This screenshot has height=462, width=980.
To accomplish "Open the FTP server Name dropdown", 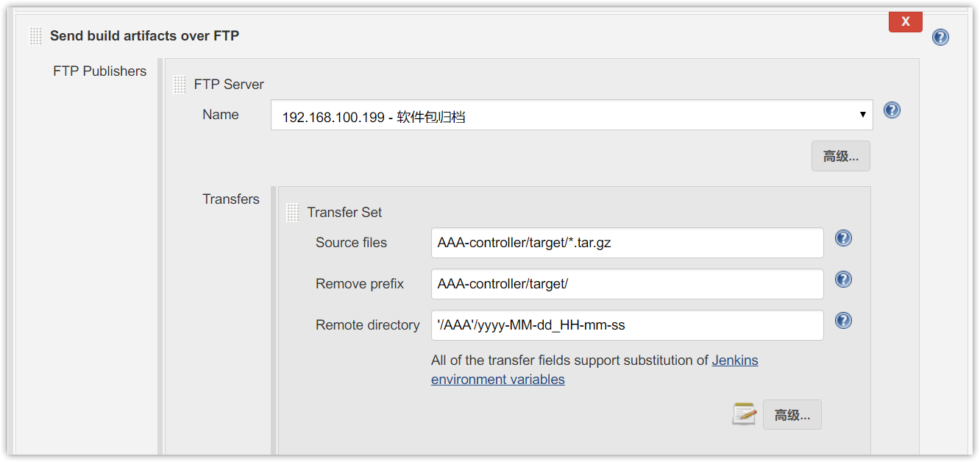I will click(x=572, y=115).
